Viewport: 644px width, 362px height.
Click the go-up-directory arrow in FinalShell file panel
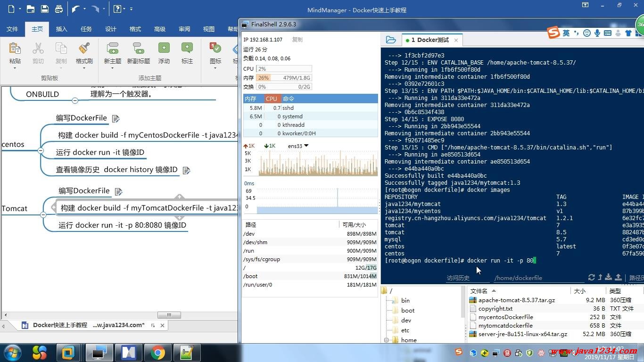600,277
